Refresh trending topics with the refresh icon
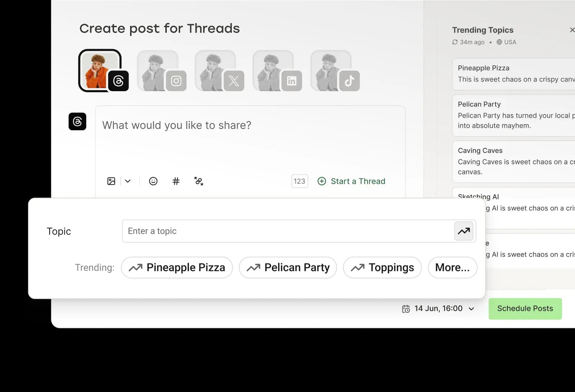Viewport: 575px width, 392px height. [x=454, y=42]
